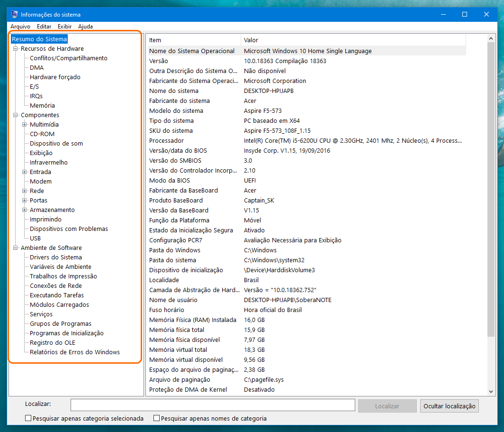Open the Exibir menu
Viewport: 504px width, 432px height.
click(x=64, y=27)
